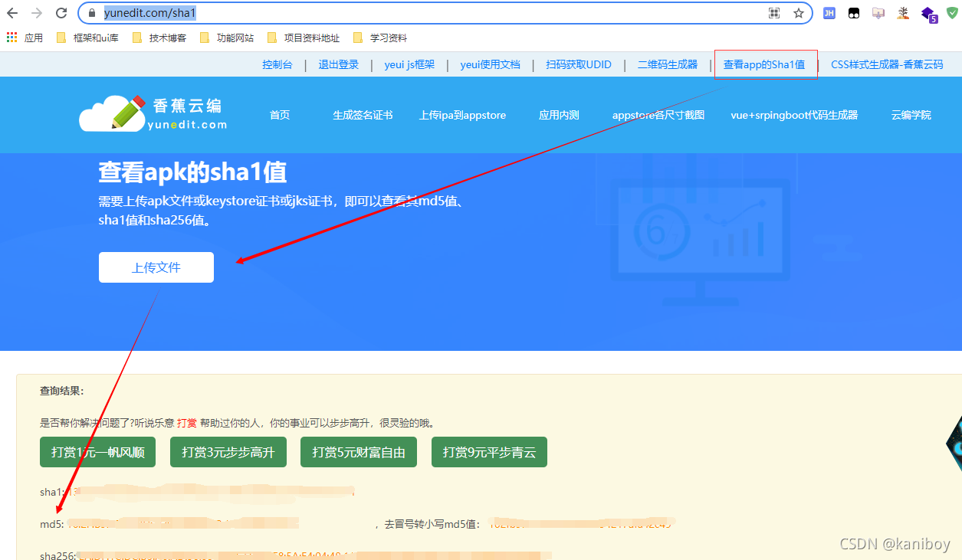Open site info via the lock icon
This screenshot has width=962, height=560.
[x=92, y=13]
